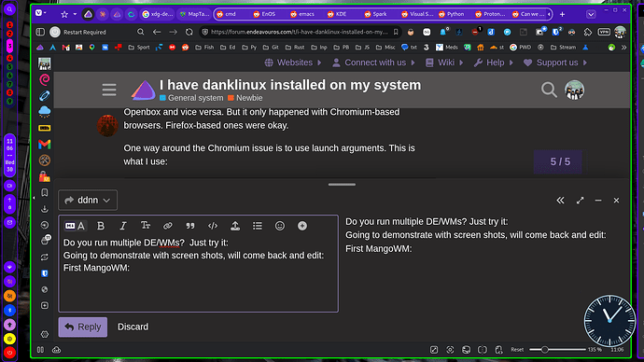644x362 pixels.
Task: Reload the current page
Action: point(189,32)
